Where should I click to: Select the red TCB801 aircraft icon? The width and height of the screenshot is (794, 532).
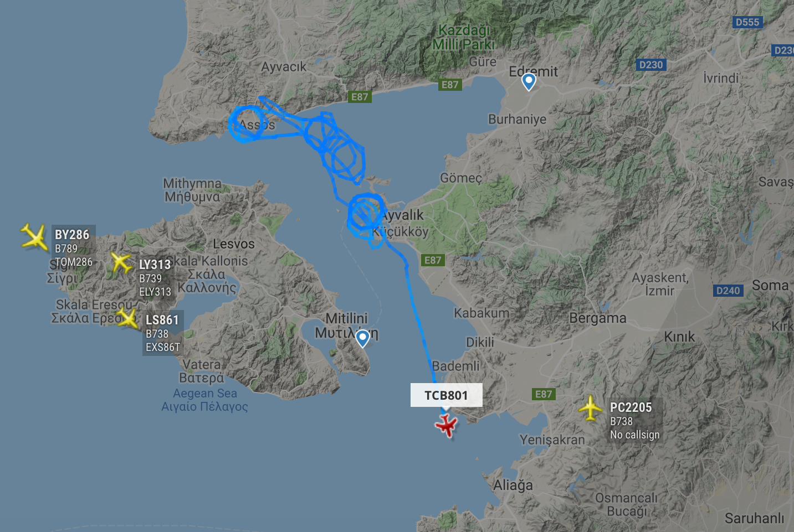point(446,426)
